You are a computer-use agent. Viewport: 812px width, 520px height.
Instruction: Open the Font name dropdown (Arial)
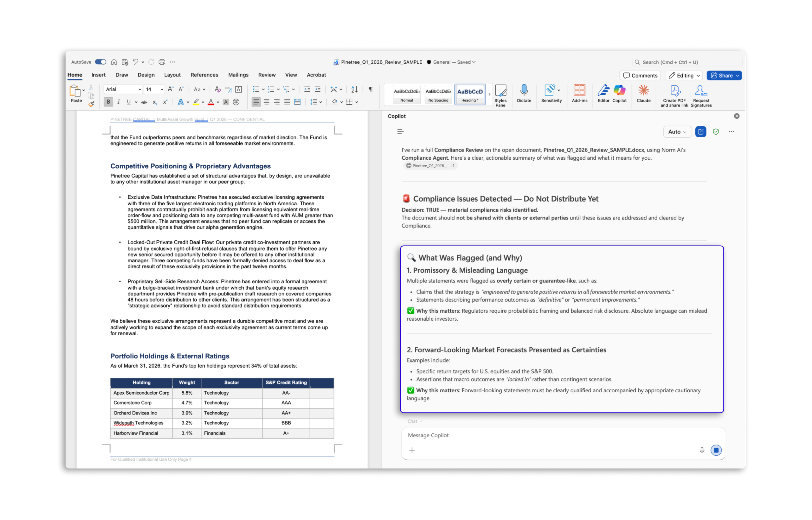140,89
